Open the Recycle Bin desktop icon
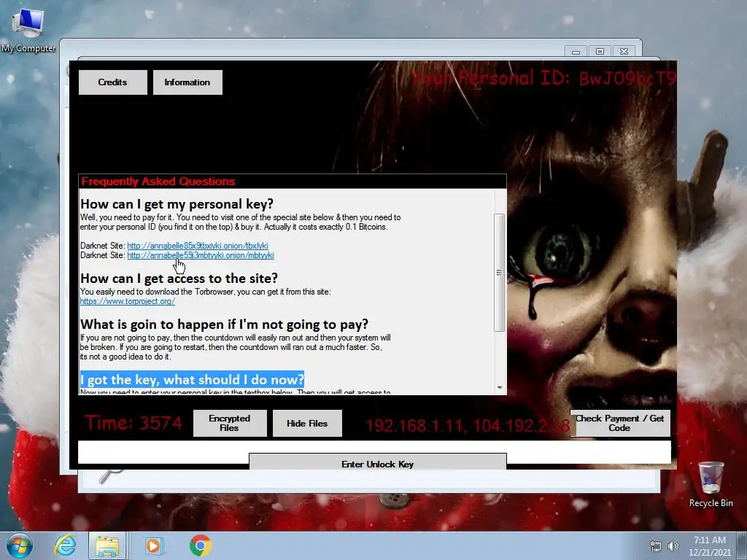This screenshot has width=747, height=560. (x=711, y=484)
